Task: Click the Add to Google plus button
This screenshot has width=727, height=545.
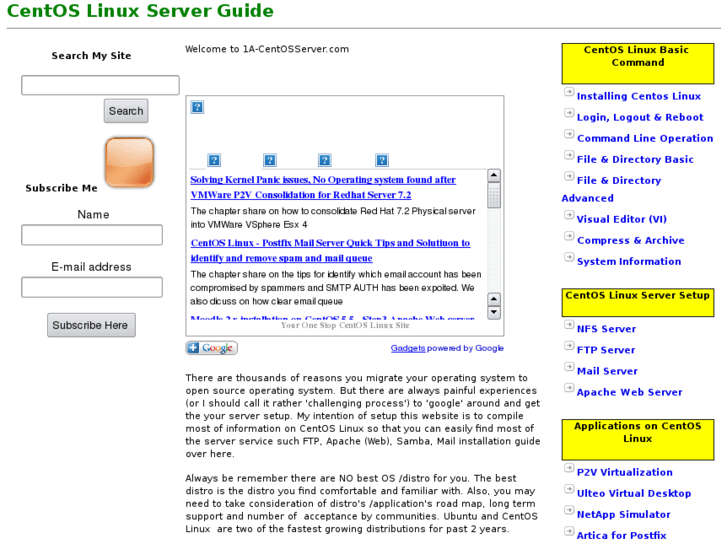Action: pos(211,348)
